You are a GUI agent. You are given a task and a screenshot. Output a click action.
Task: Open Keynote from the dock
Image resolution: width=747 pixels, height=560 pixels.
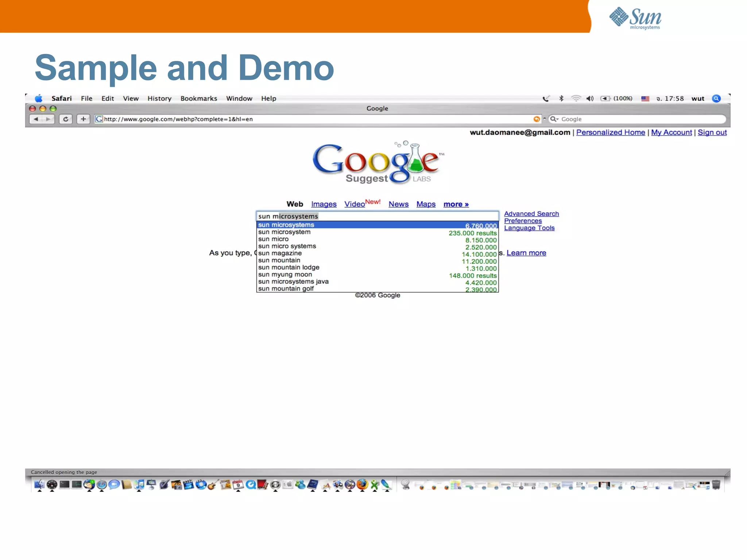(151, 484)
